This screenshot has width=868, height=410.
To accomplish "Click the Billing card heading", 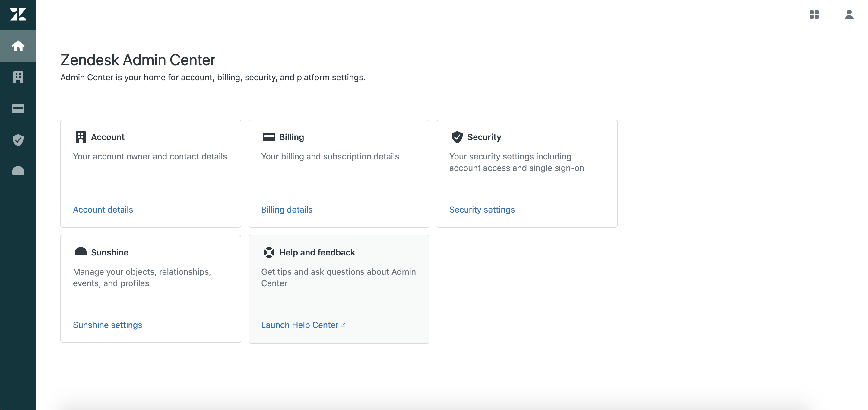I will 291,137.
